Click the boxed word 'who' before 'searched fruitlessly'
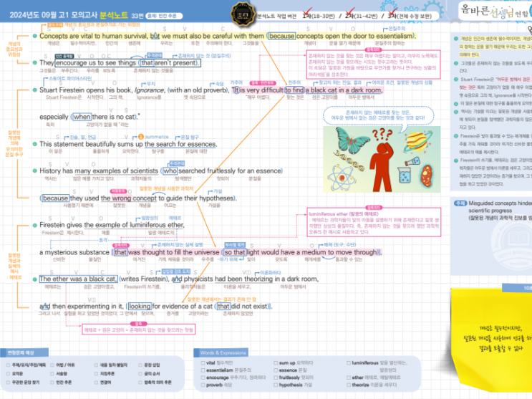 [170, 170]
